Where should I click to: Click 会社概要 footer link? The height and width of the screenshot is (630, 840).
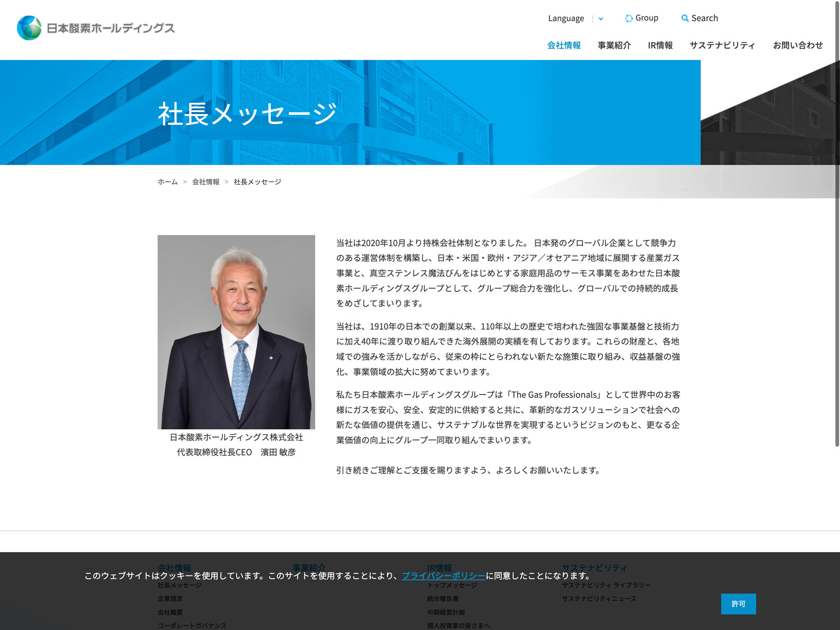(x=170, y=612)
